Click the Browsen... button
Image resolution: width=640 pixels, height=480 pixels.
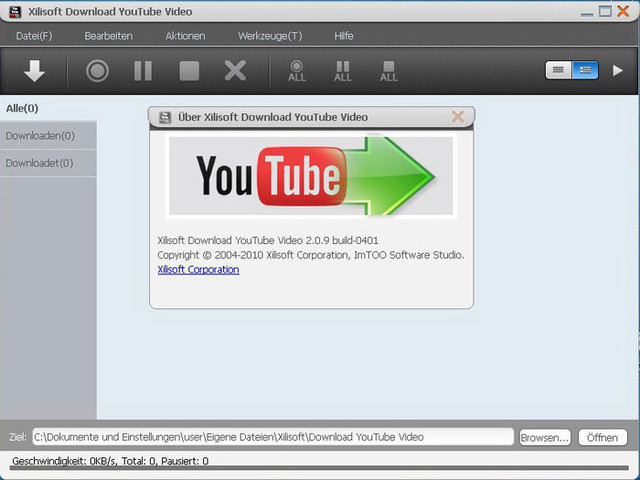click(545, 438)
